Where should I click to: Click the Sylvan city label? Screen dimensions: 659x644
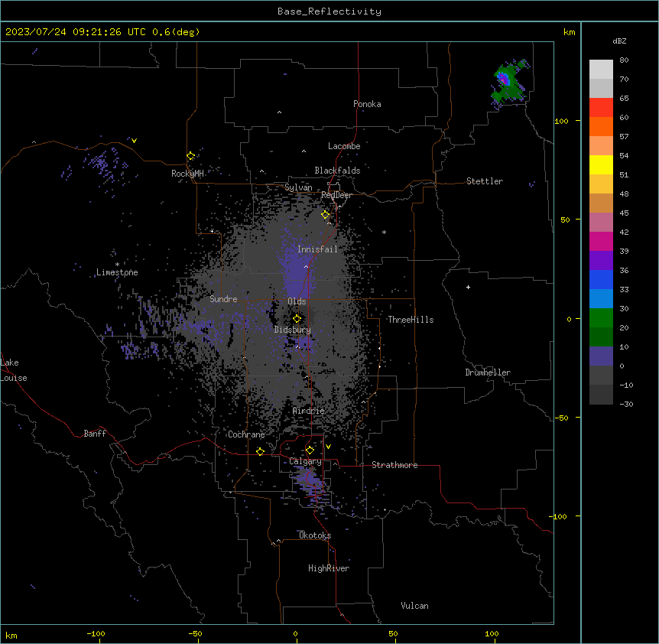point(298,187)
